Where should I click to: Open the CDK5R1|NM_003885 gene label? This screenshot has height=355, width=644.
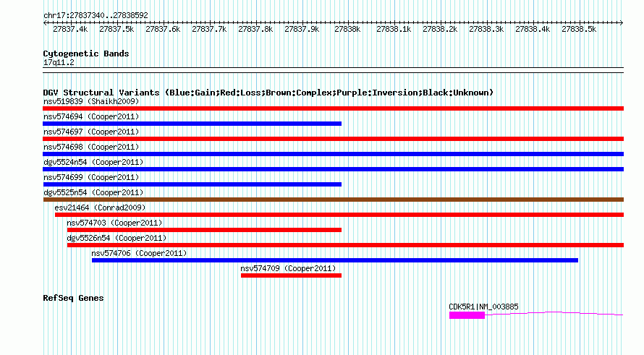click(483, 307)
